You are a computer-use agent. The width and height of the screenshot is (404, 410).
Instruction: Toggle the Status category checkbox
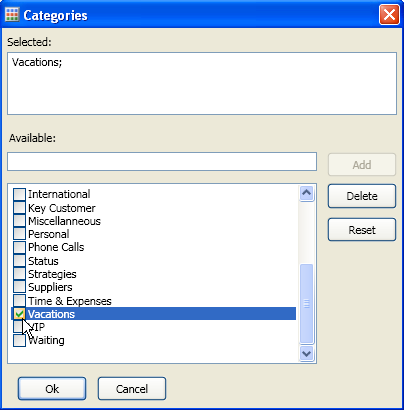[19, 261]
